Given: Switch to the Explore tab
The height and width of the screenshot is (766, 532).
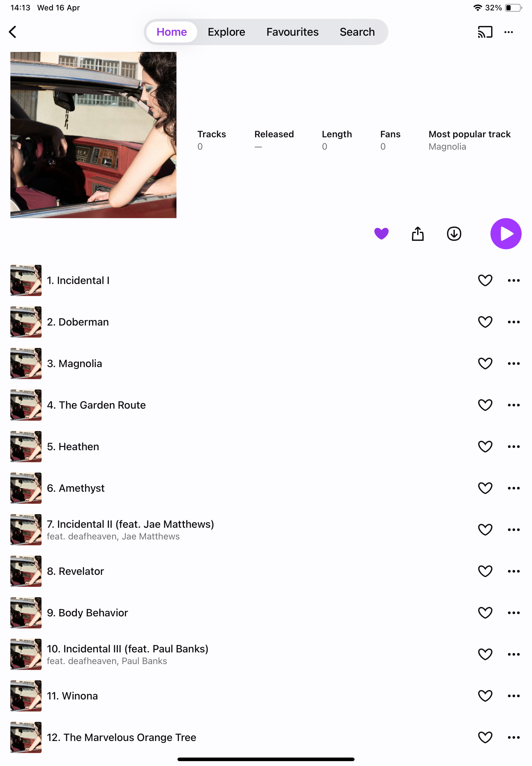Looking at the screenshot, I should [x=226, y=32].
